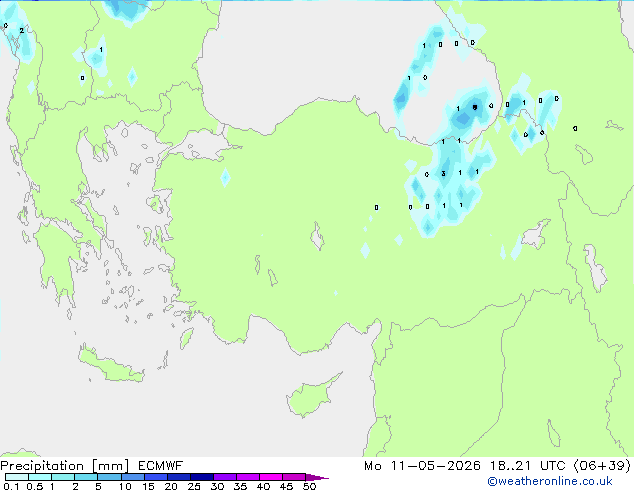Click the legend value label '0.1'
The height and width of the screenshot is (490, 634).
point(11,486)
